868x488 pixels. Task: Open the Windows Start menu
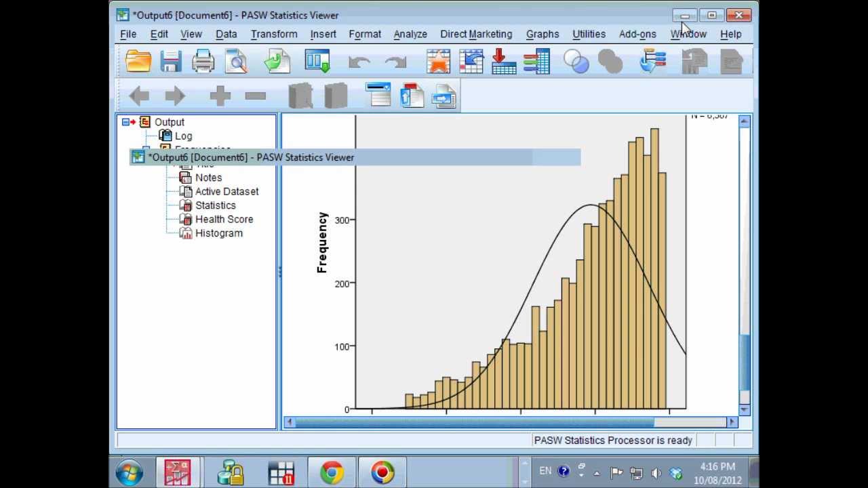130,472
